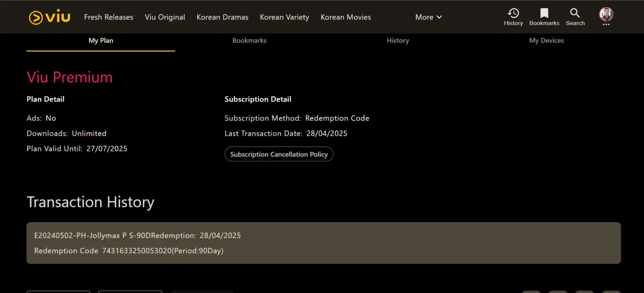Click the Viu Premium plan heading
Screen dimensions: 644x293
point(69,77)
